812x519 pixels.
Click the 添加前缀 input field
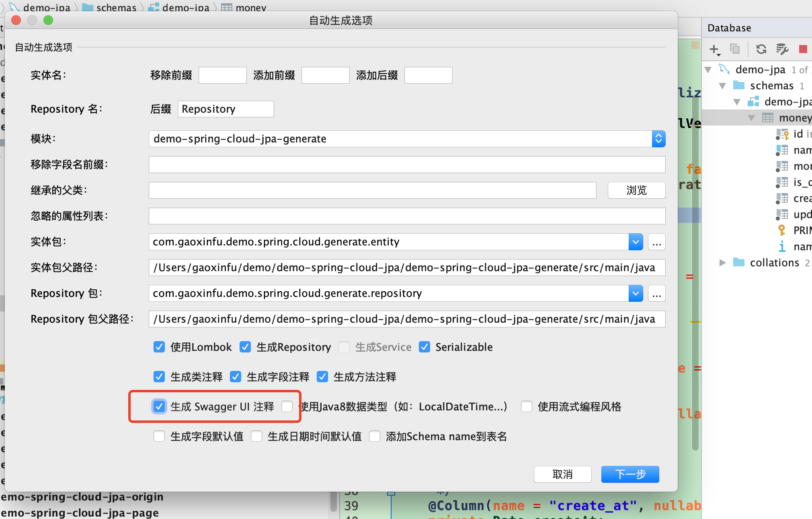tap(326, 75)
